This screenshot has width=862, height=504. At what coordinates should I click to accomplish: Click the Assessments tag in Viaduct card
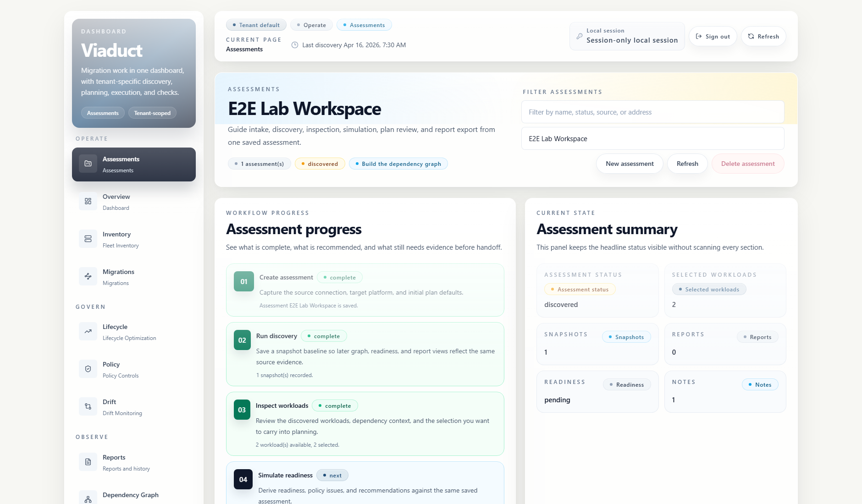click(x=103, y=113)
